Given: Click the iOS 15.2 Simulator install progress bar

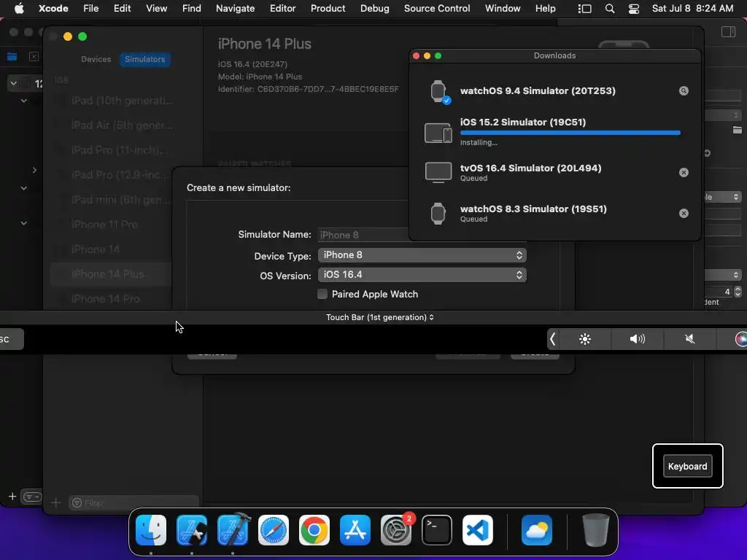Looking at the screenshot, I should click(570, 133).
